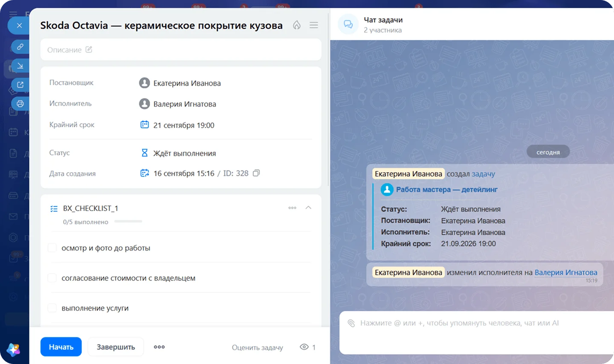Click the eye views counter icon
This screenshot has height=364, width=614.
[304, 347]
